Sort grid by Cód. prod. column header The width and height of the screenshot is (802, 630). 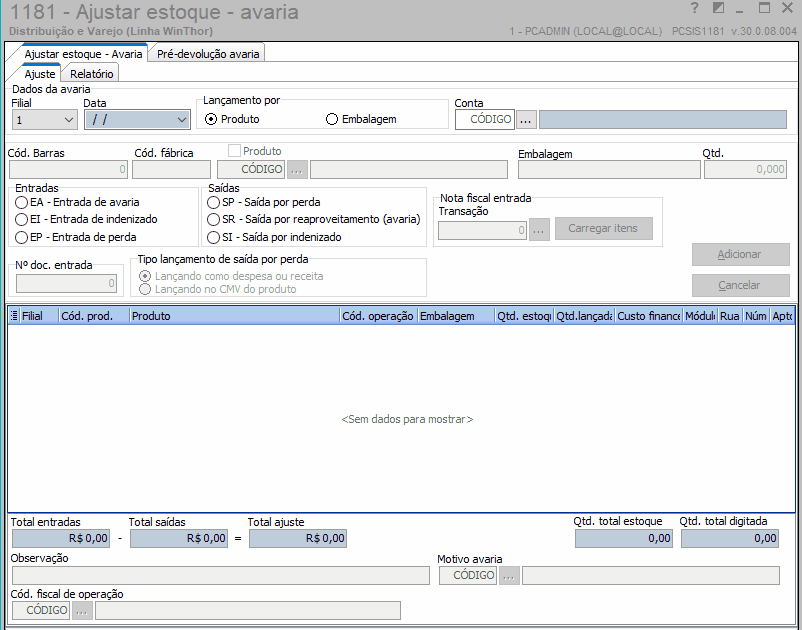94,316
